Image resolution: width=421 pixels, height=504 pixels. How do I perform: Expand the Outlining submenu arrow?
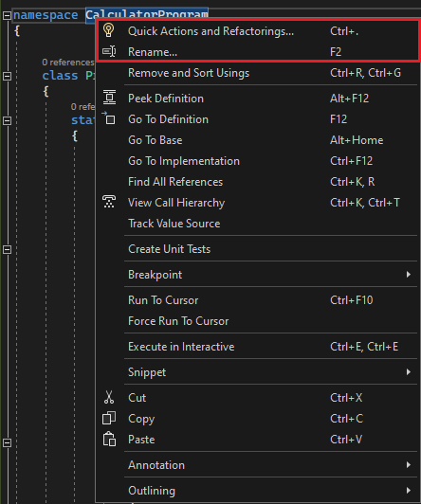click(409, 491)
